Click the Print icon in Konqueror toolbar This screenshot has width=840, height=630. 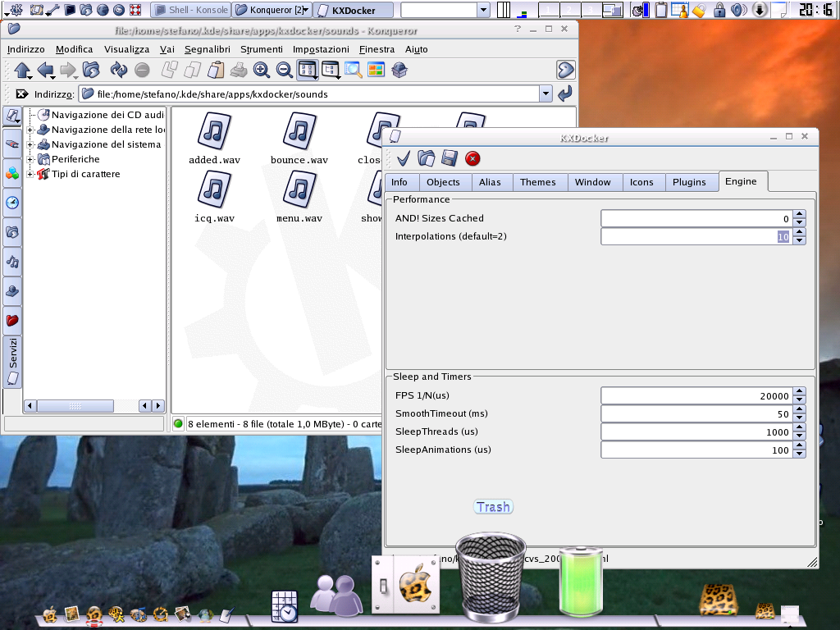(239, 71)
